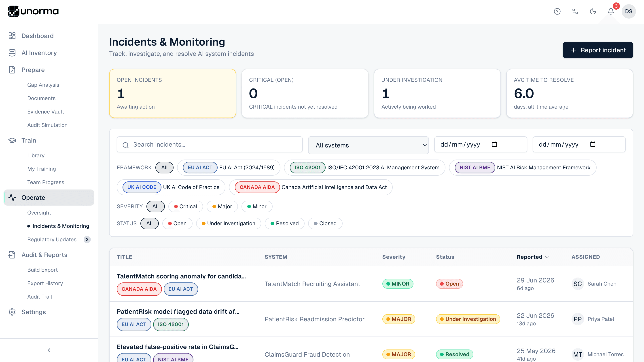Click Report incident button
The height and width of the screenshot is (362, 644).
click(x=598, y=50)
